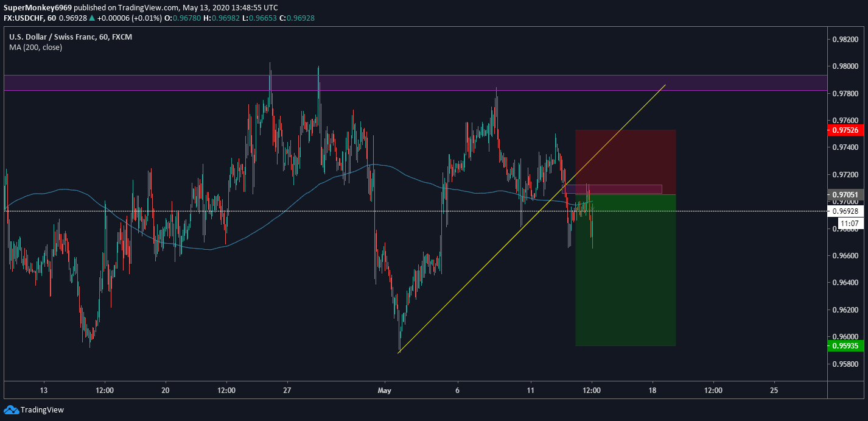The height and width of the screenshot is (421, 868).
Task: Click the close value C:0.96928
Action: pyautogui.click(x=298, y=18)
